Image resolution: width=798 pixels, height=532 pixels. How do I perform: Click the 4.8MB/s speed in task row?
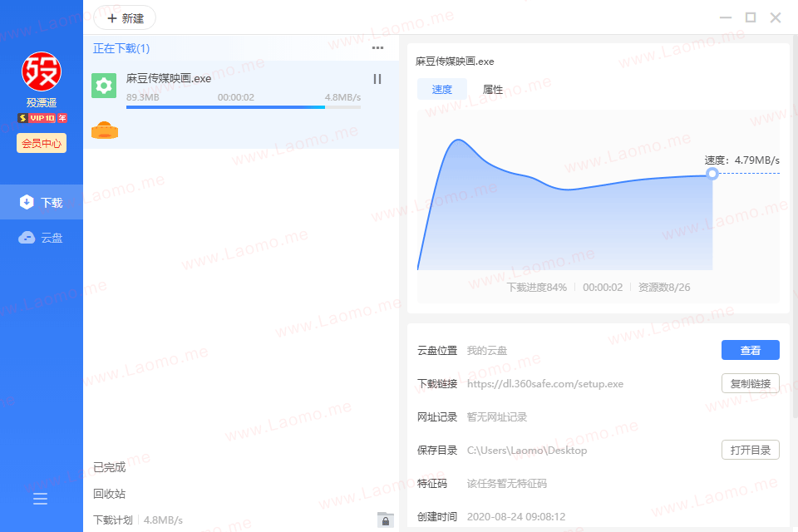[x=343, y=97]
